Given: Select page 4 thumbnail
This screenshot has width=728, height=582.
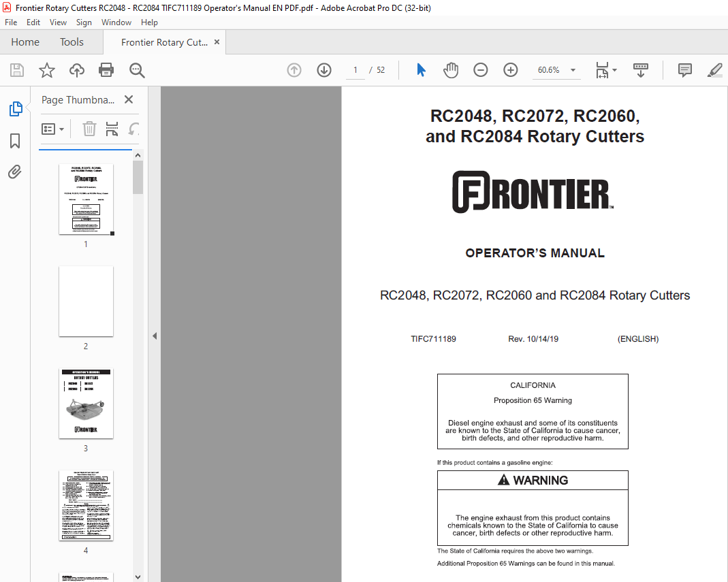Looking at the screenshot, I should click(86, 505).
